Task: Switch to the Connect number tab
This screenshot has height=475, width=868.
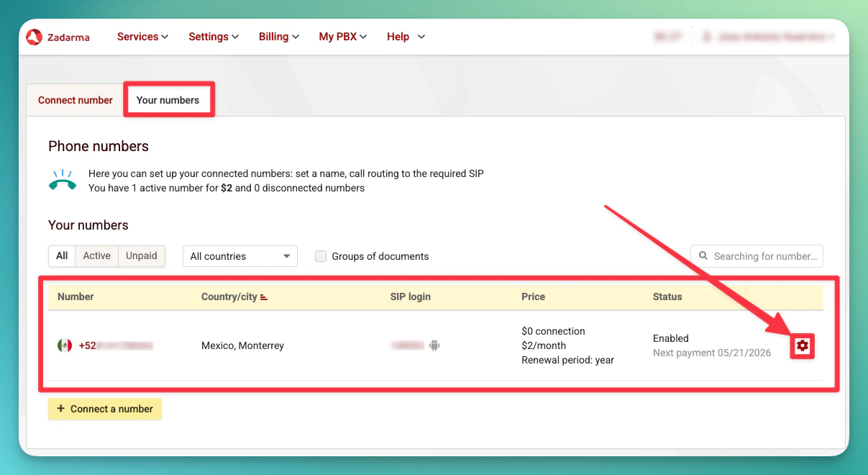Action: 76,100
